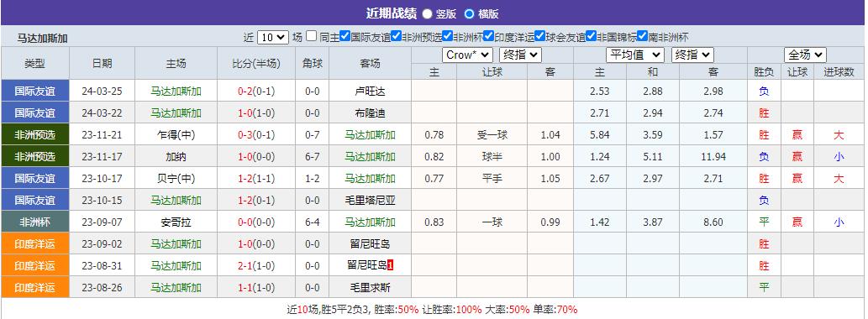Image resolution: width=868 pixels, height=319 pixels.
Task: Click the 比分(半场) column header
Action: (256, 63)
